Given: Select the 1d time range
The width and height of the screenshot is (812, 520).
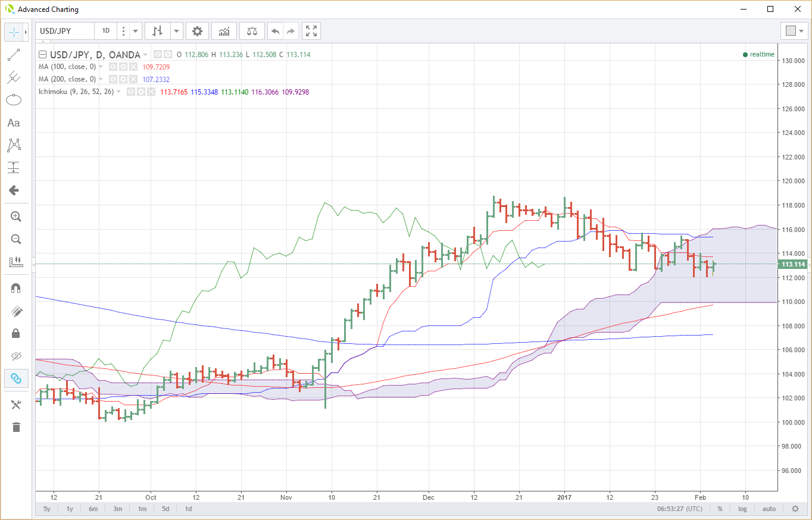Looking at the screenshot, I should click(x=188, y=509).
